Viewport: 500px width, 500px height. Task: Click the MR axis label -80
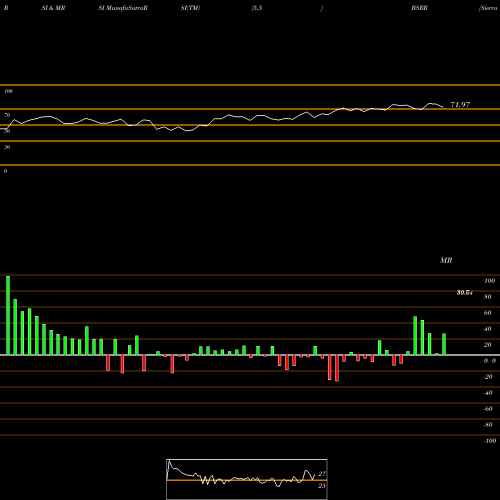click(488, 425)
